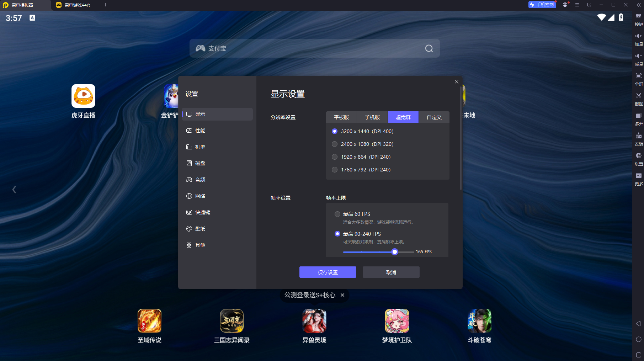Select 1920 x 864 (DPI 240) resolution
Viewport: 644px width, 361px height.
coord(361,157)
